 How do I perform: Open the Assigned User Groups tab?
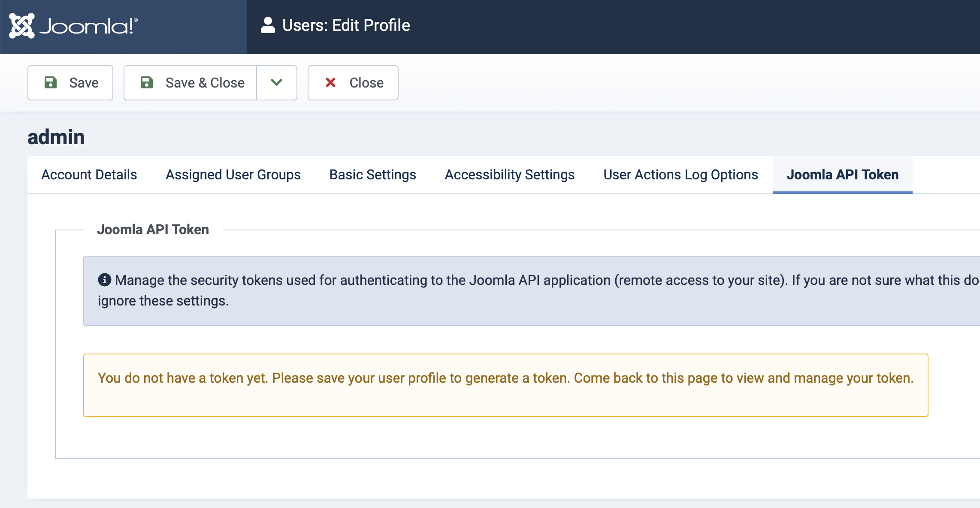(233, 175)
